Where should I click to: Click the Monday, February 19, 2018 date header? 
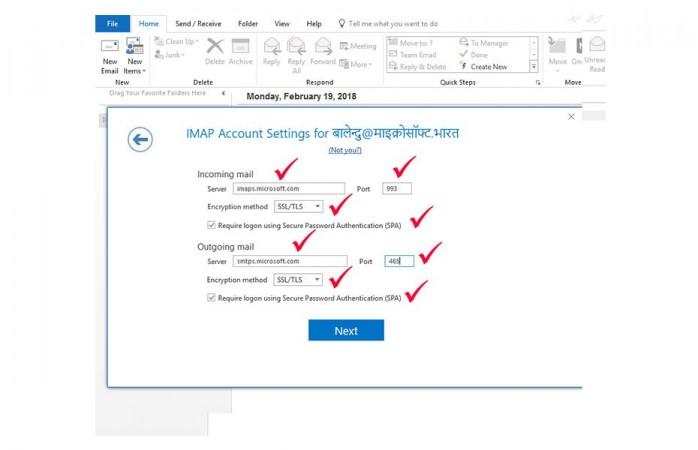point(301,97)
